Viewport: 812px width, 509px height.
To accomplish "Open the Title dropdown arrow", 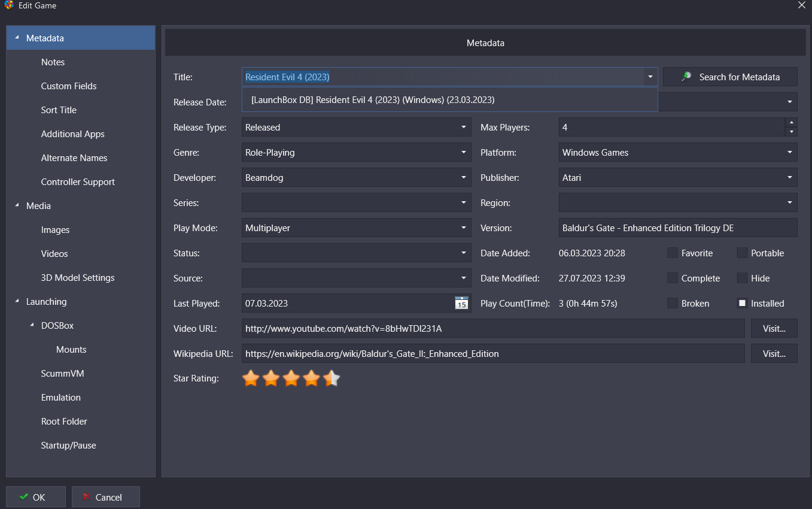I will (650, 77).
